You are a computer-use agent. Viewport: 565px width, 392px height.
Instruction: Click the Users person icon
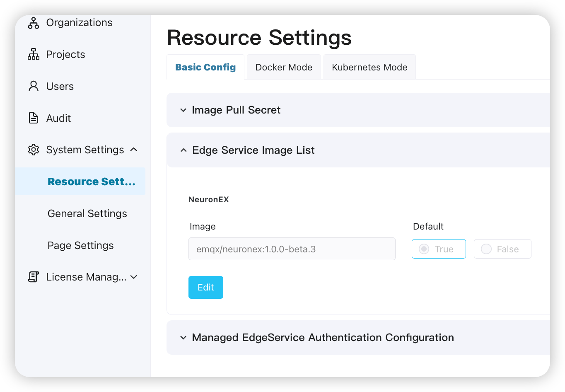(34, 86)
